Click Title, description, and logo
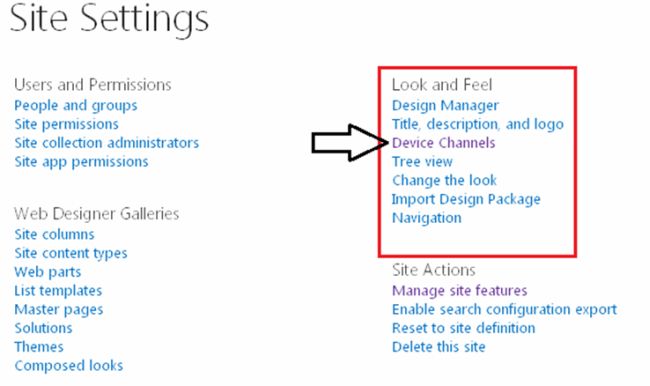The height and width of the screenshot is (386, 650). pyautogui.click(x=478, y=124)
